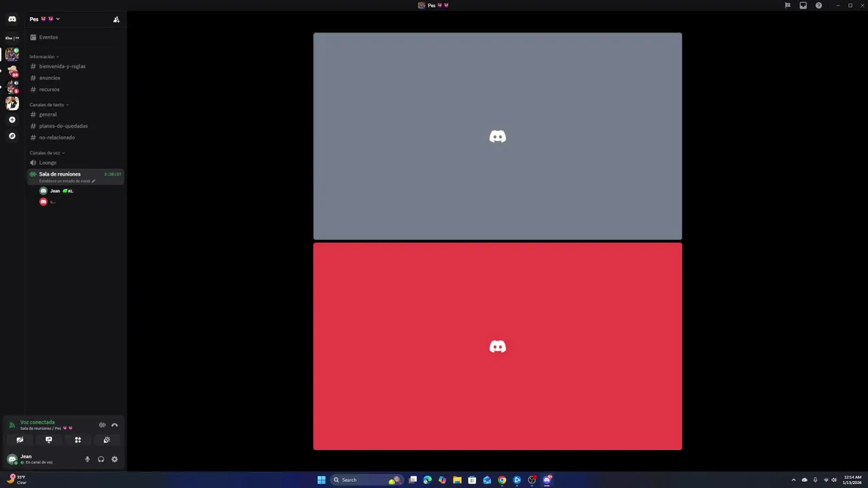Viewport: 868px width, 488px height.
Task: Click Jean in the voice channel member list
Action: pos(58,191)
